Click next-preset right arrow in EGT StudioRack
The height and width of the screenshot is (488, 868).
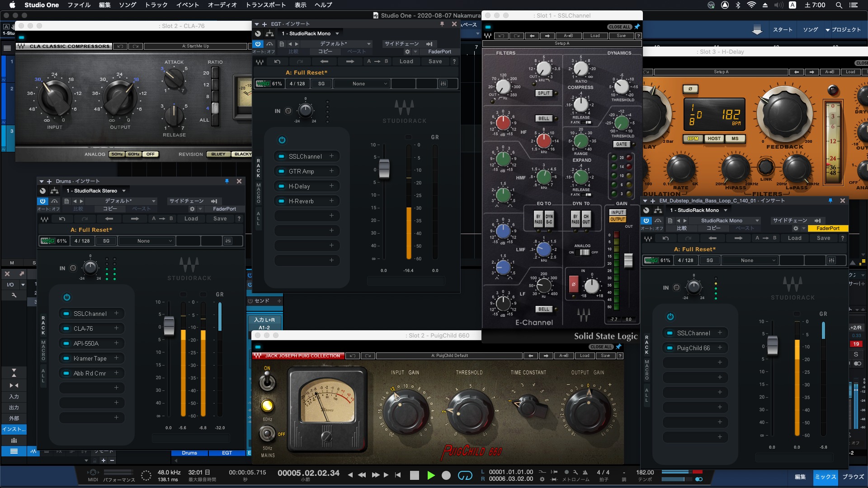[x=350, y=61]
